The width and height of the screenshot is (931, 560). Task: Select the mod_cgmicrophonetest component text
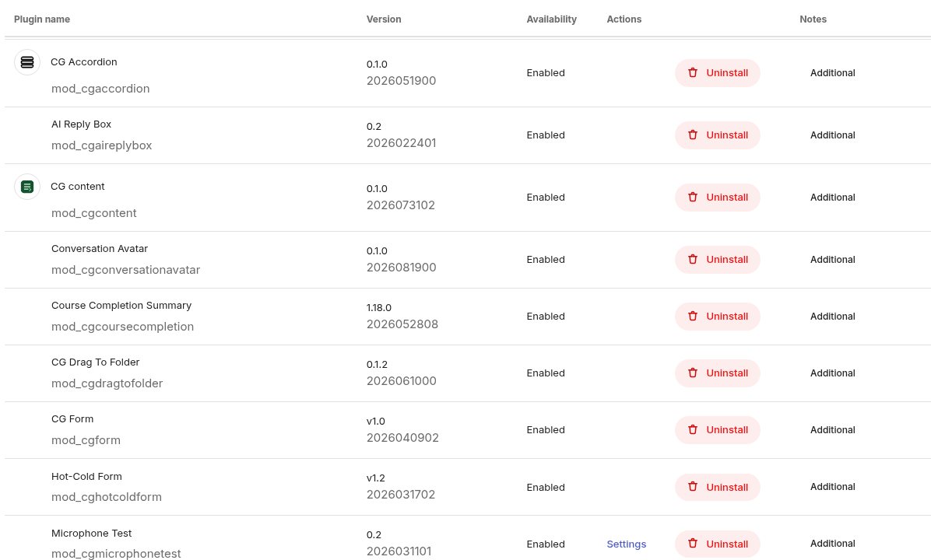[116, 554]
